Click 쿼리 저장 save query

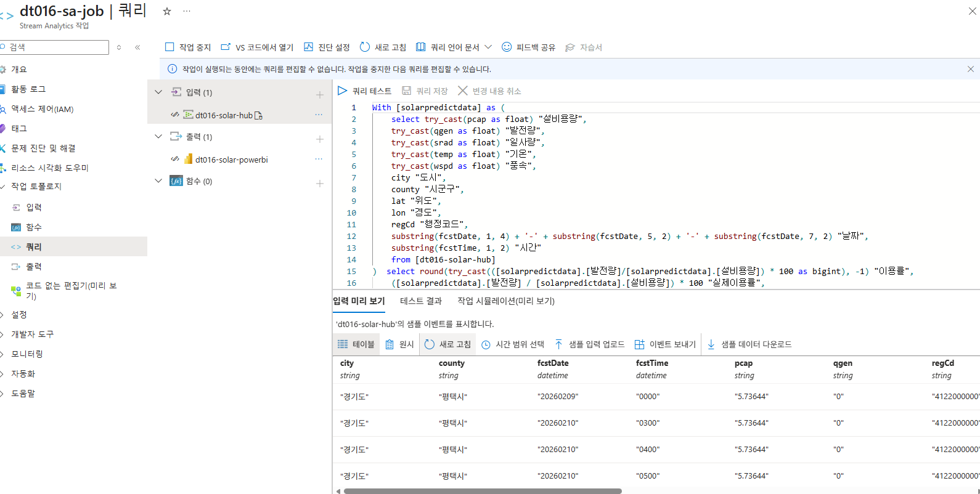pos(425,91)
